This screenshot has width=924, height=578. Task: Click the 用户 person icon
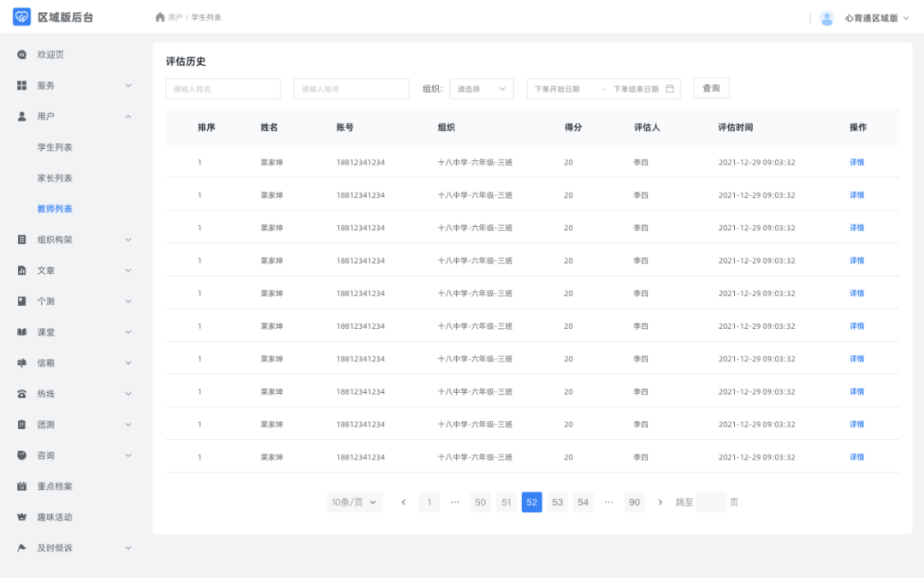[x=21, y=116]
